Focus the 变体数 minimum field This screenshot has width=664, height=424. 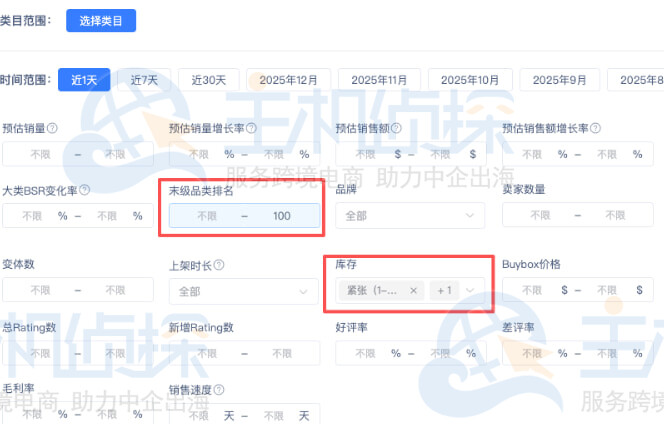[x=40, y=290]
